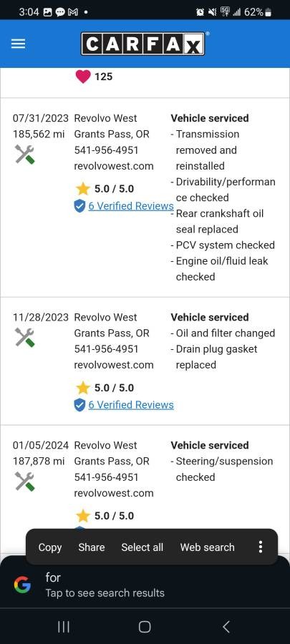Viewport: 290px width, 644px height.
Task: Tap the Google logo in search bar
Action: pyautogui.click(x=22, y=585)
